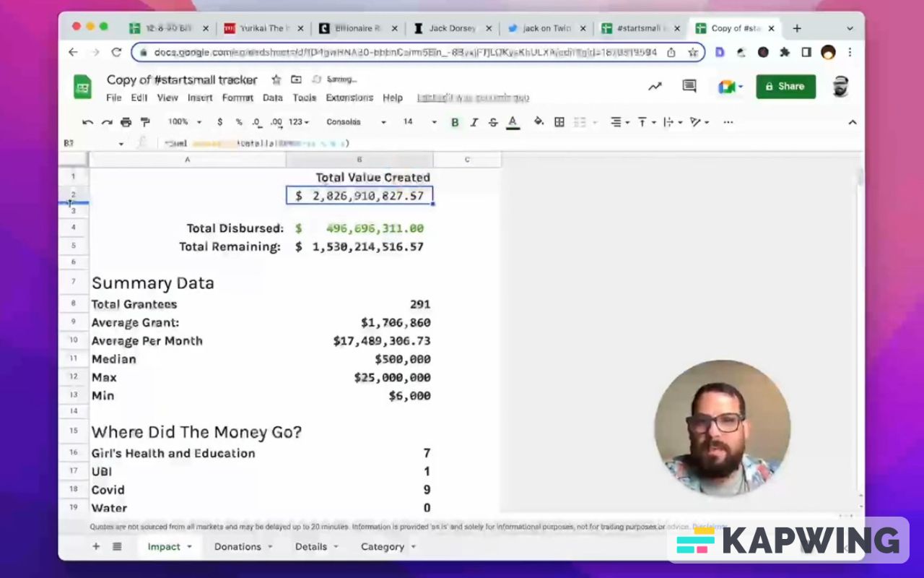Click the document title Copy of #startsmall tracker

(x=182, y=79)
